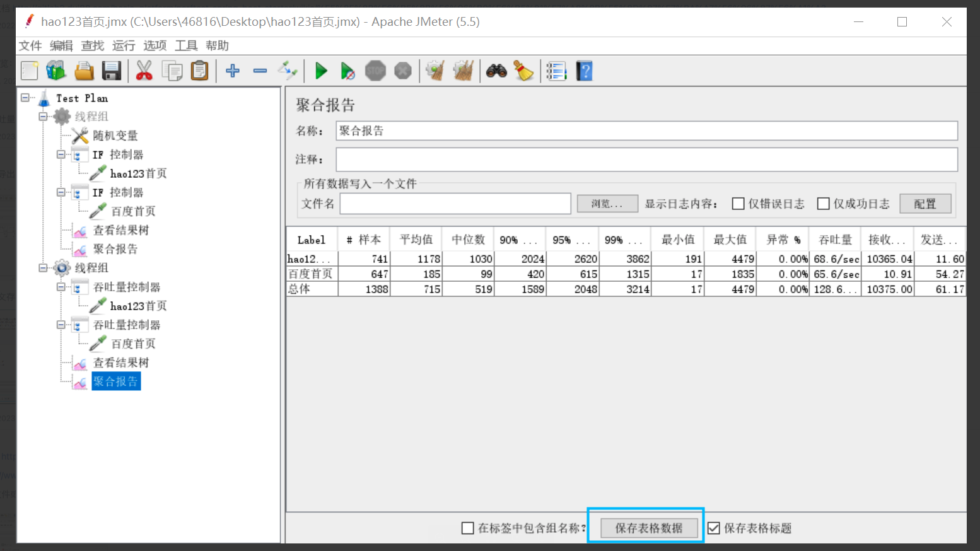Click the blue plus Expand All icon

click(x=233, y=71)
